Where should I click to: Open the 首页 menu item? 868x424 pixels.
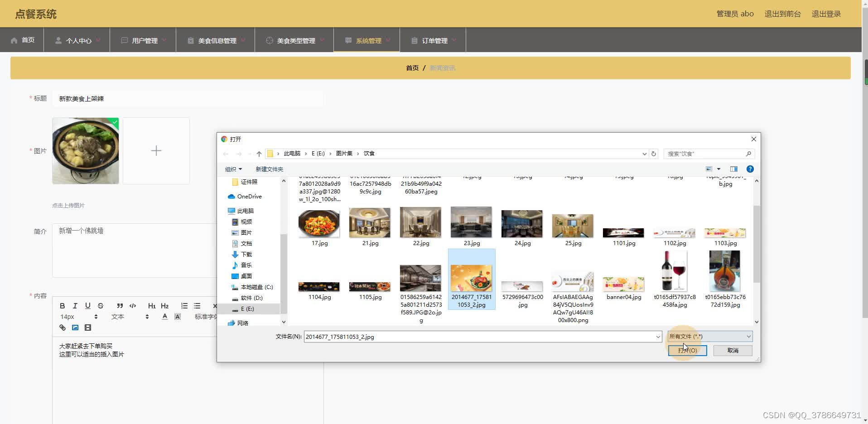pyautogui.click(x=22, y=40)
